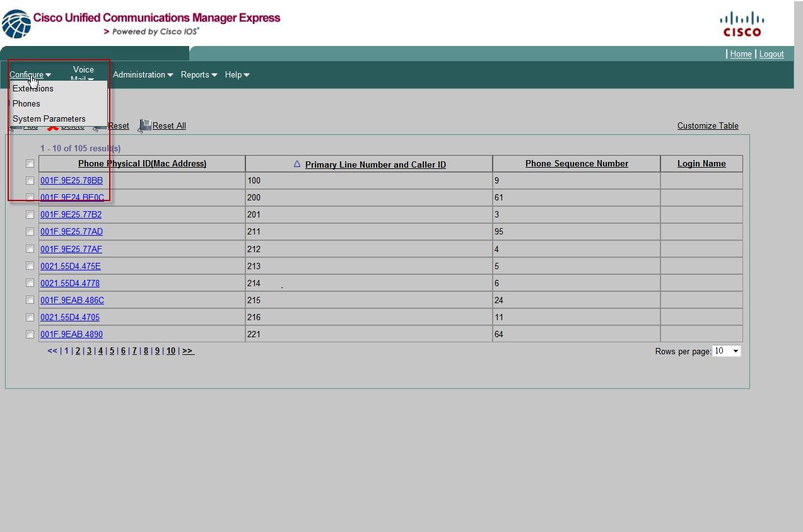Screen dimensions: 803x532
Task: Click the Cisco Unified Communications Manager globe logo
Action: (16, 24)
